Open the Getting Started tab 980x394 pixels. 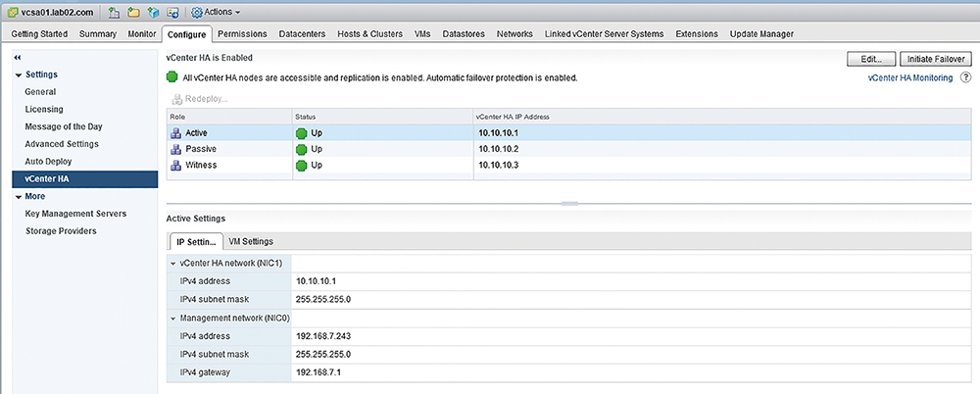click(x=39, y=33)
